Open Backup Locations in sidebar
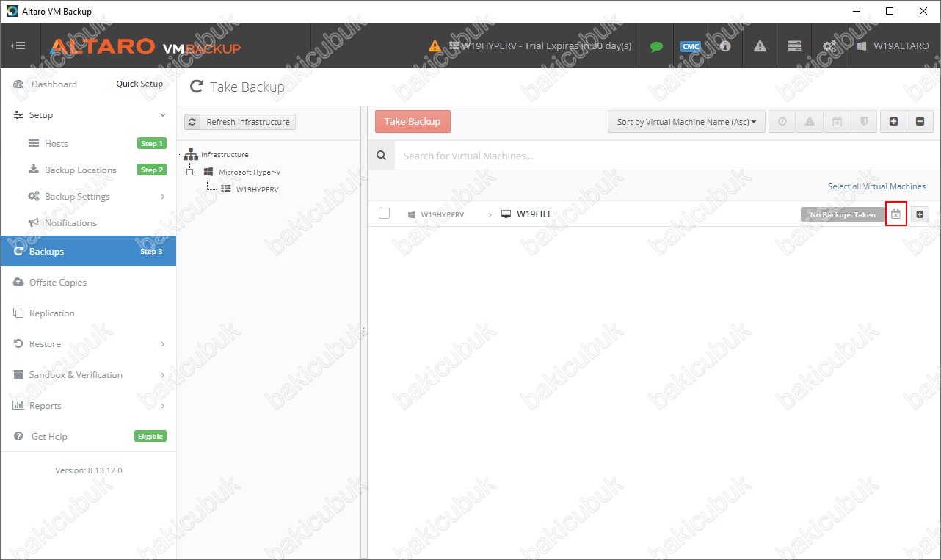 pyautogui.click(x=80, y=170)
